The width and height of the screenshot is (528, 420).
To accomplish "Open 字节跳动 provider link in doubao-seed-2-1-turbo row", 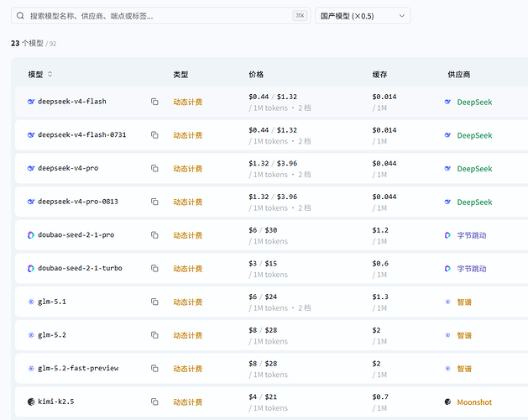I will coord(472,269).
